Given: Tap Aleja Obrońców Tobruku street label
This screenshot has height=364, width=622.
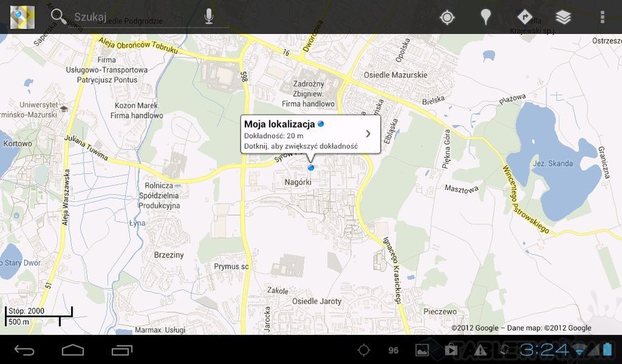Looking at the screenshot, I should click(x=138, y=46).
